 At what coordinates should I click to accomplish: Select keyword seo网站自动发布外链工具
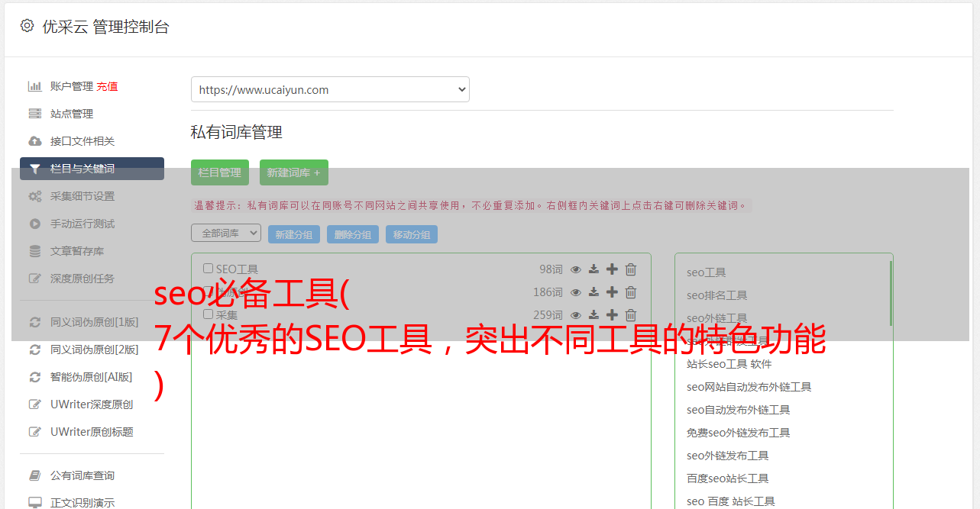[749, 387]
